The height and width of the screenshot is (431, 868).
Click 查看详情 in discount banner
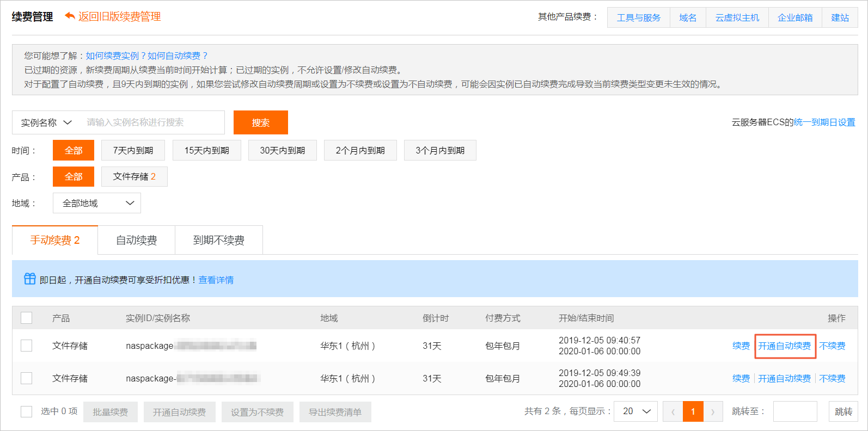216,280
